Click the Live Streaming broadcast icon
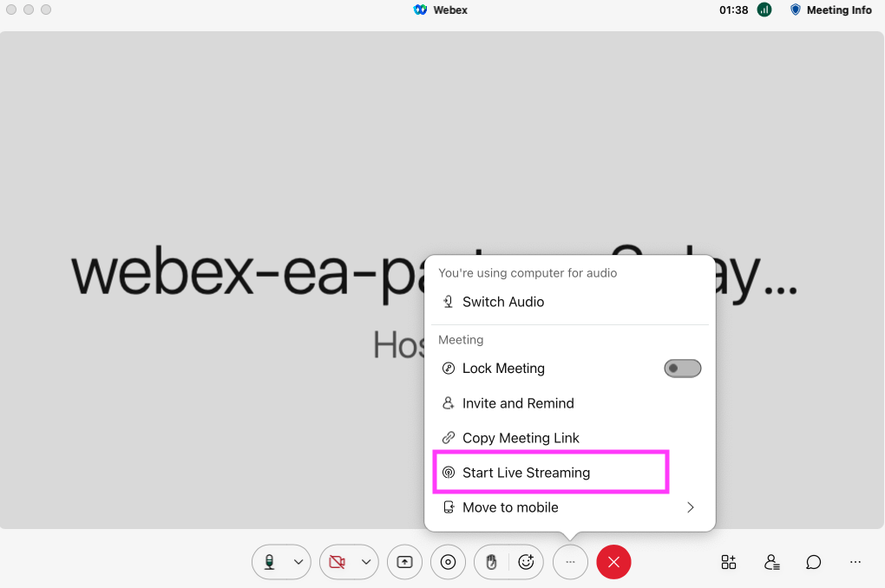The height and width of the screenshot is (588, 885). [449, 473]
